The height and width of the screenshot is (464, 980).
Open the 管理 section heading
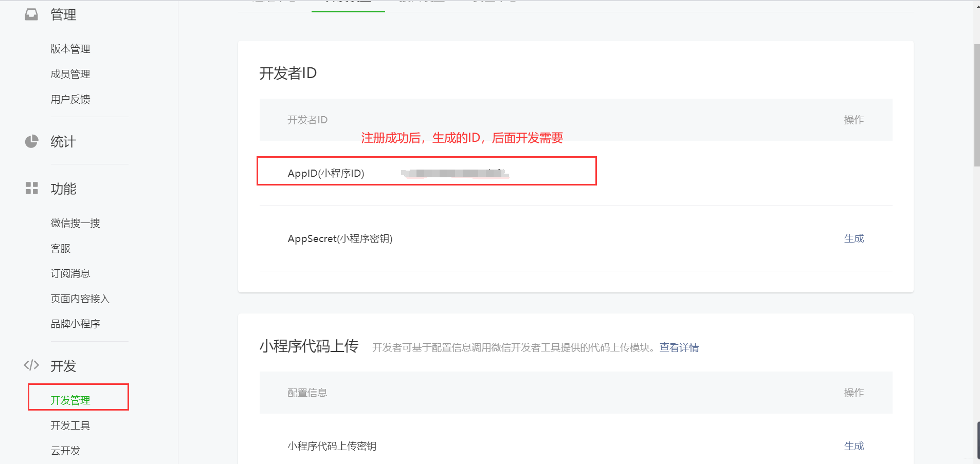coord(63,15)
